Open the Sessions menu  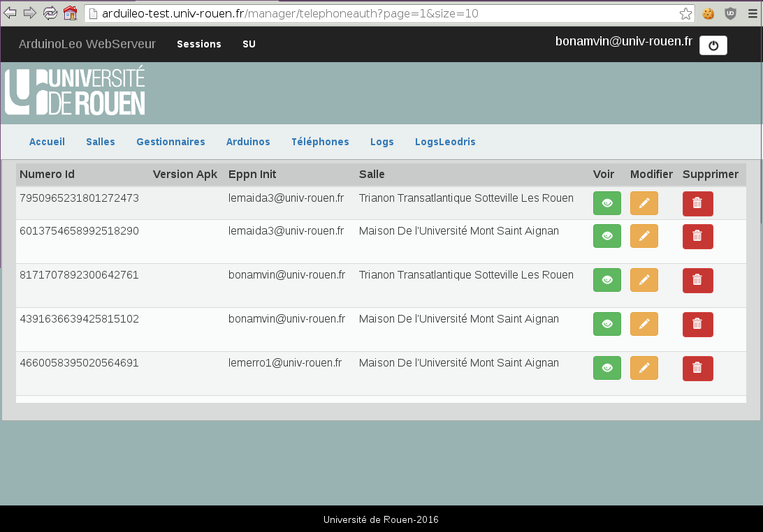click(199, 44)
